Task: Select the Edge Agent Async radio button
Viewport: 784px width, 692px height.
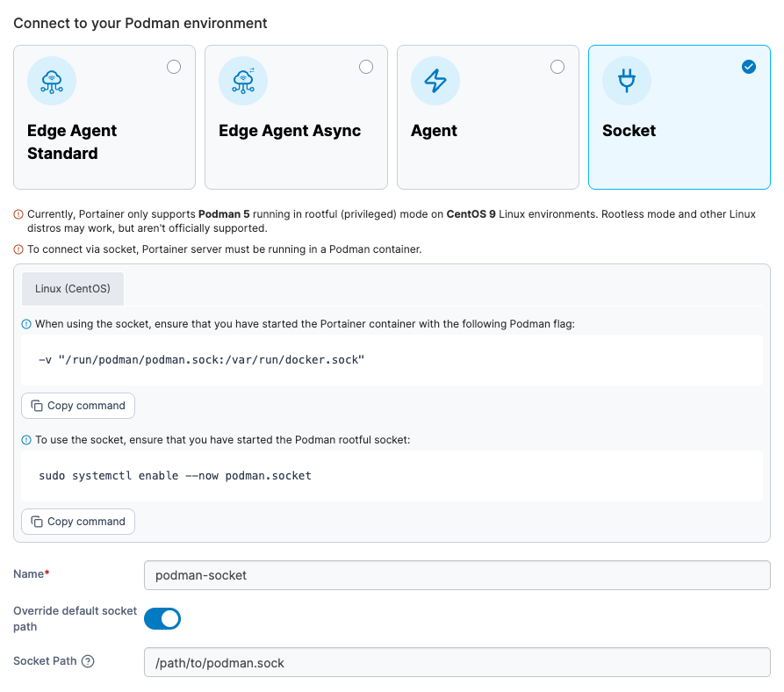Action: point(366,67)
